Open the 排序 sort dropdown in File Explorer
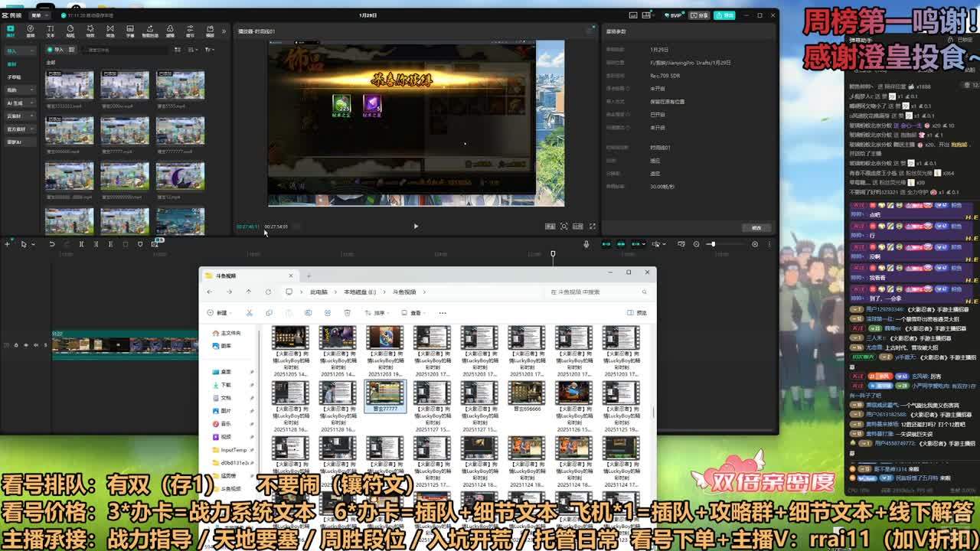Screen dimensions: 980x551 tap(375, 313)
